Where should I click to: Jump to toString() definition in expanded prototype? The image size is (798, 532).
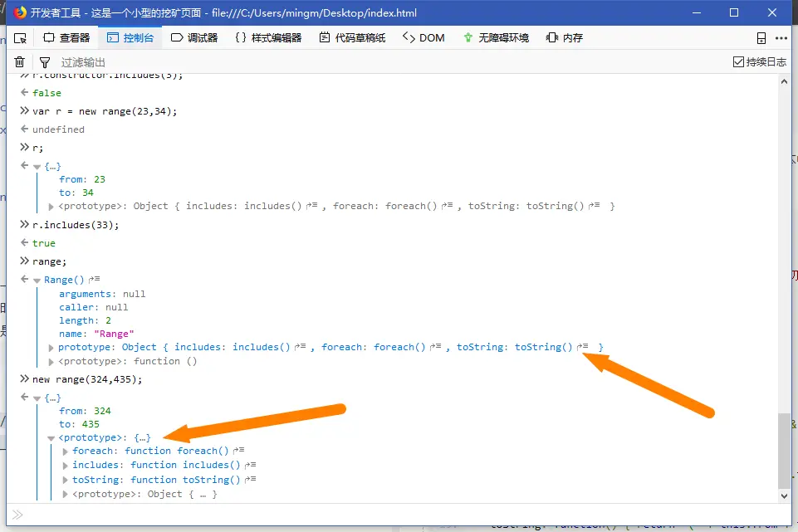coord(251,479)
